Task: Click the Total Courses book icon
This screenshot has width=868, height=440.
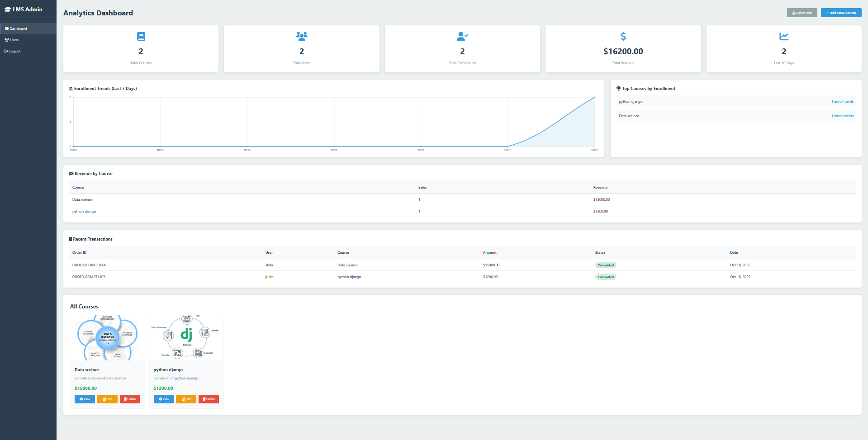Action: (x=141, y=36)
